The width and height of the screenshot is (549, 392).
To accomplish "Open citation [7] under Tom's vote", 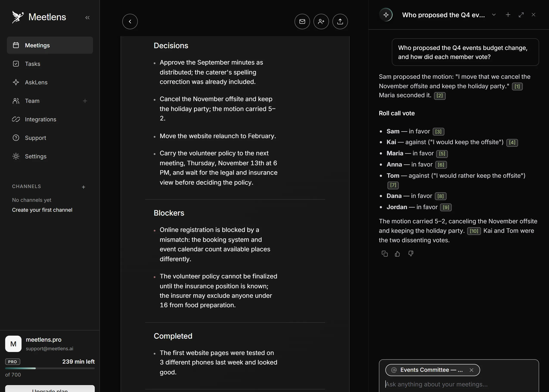I will click(x=393, y=185).
